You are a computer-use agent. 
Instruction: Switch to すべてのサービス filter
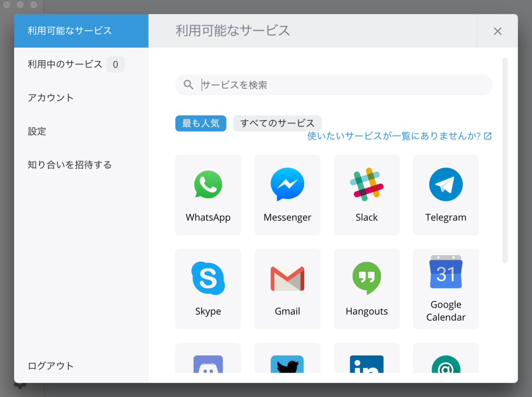277,123
